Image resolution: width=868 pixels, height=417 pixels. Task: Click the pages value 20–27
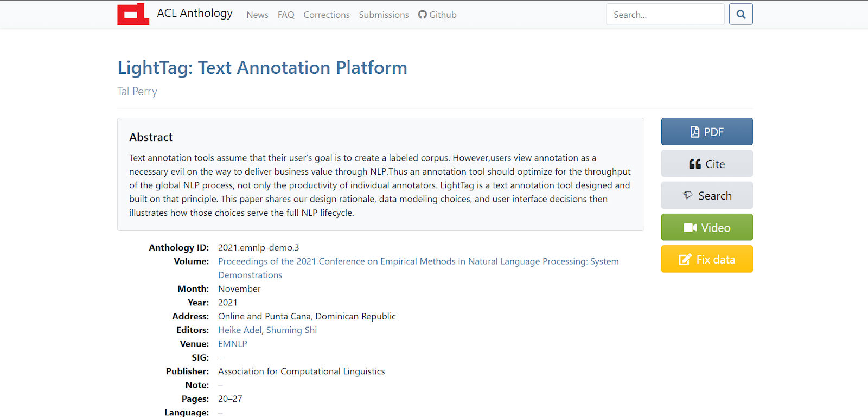230,399
